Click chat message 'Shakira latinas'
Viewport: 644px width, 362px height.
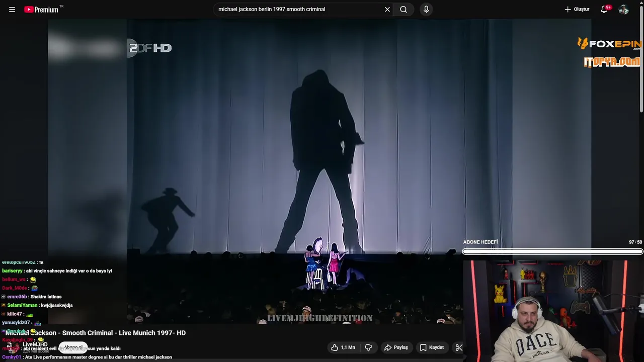[32, 297]
